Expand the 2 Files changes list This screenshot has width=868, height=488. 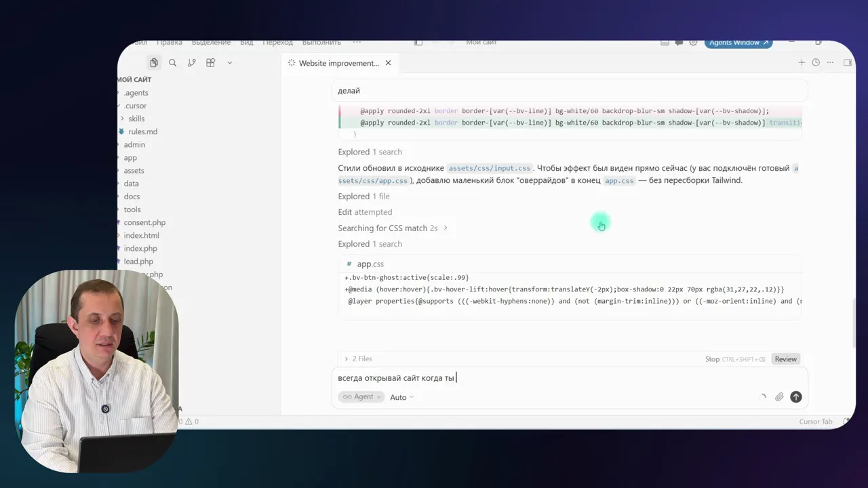[358, 359]
